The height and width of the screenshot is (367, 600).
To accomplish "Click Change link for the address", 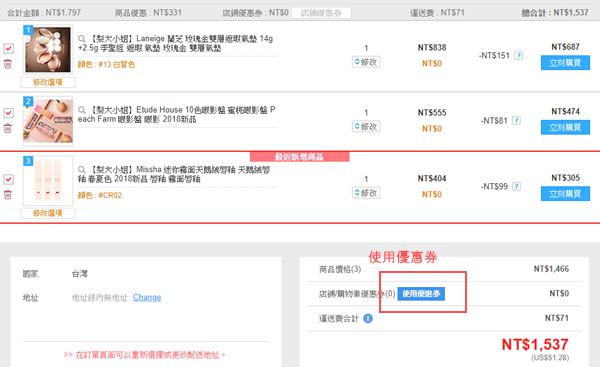I will pyautogui.click(x=147, y=297).
